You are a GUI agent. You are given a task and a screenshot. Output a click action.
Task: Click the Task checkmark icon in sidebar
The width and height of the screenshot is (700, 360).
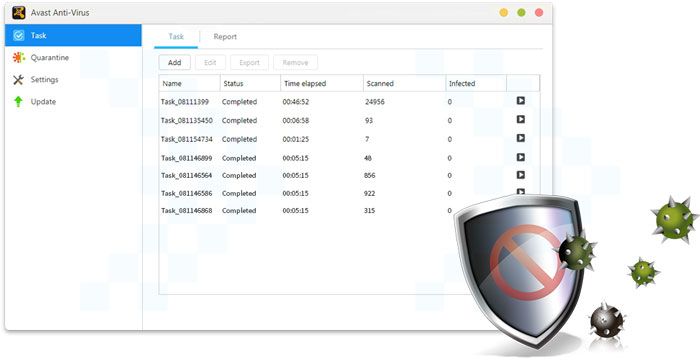coord(19,35)
